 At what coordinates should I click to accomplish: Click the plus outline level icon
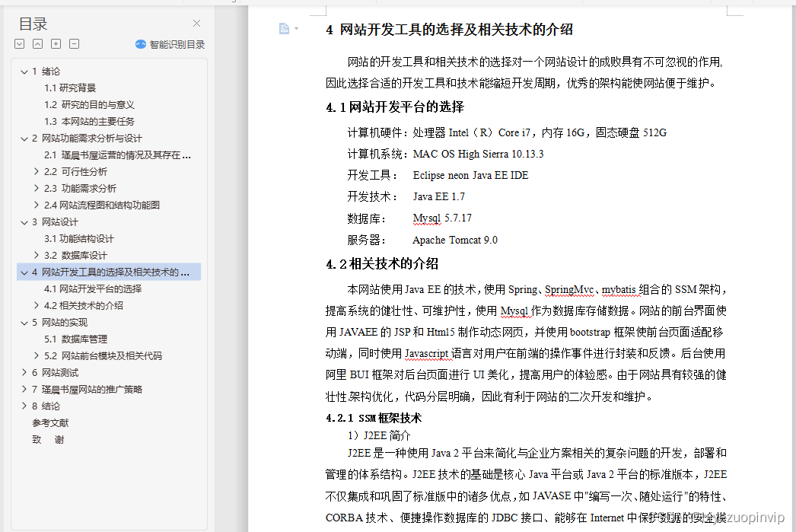56,44
